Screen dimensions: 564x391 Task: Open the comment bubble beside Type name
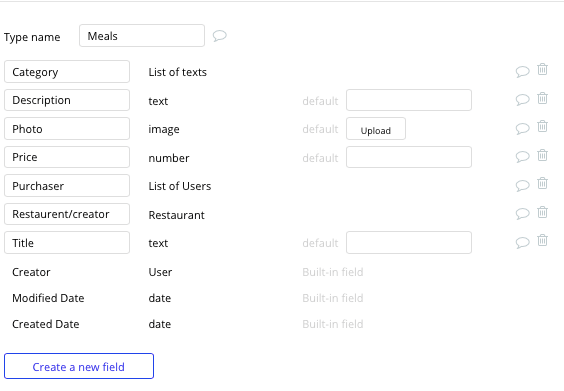point(219,36)
